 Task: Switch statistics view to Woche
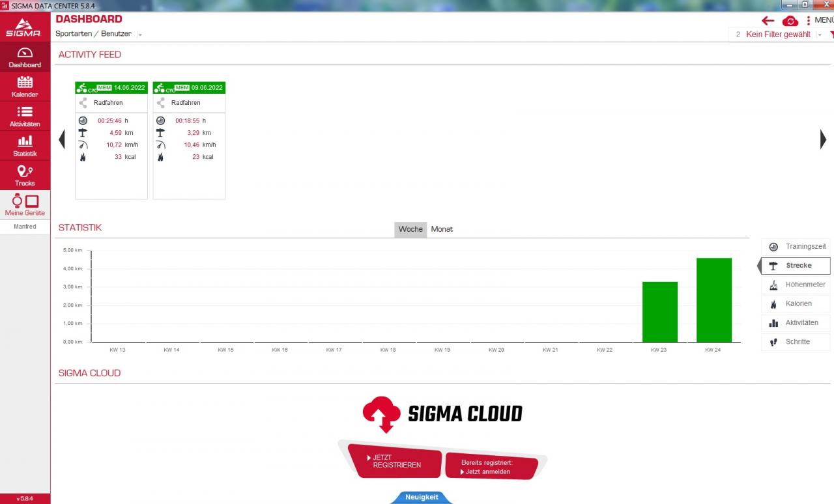(x=410, y=229)
